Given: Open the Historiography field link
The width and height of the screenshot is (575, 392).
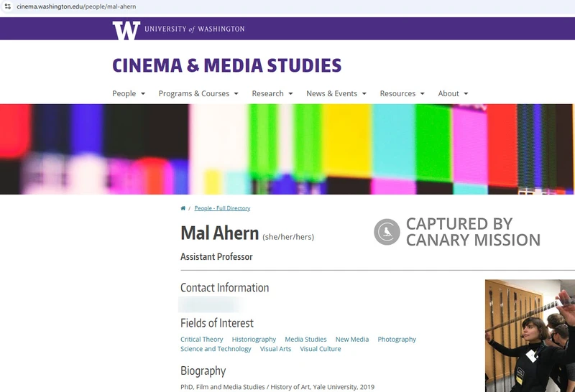Looking at the screenshot, I should (254, 340).
